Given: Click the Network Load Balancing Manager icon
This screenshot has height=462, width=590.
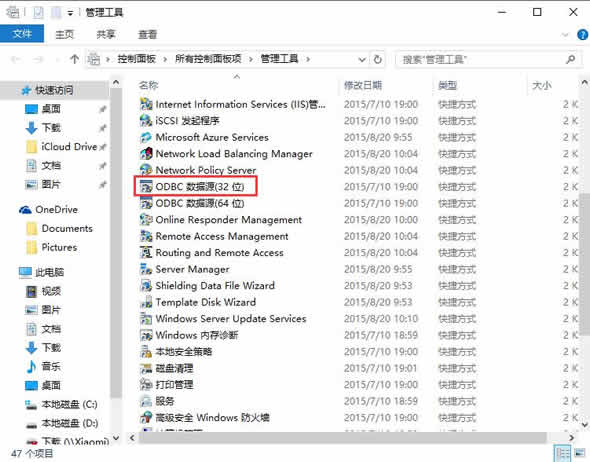Looking at the screenshot, I should point(146,153).
